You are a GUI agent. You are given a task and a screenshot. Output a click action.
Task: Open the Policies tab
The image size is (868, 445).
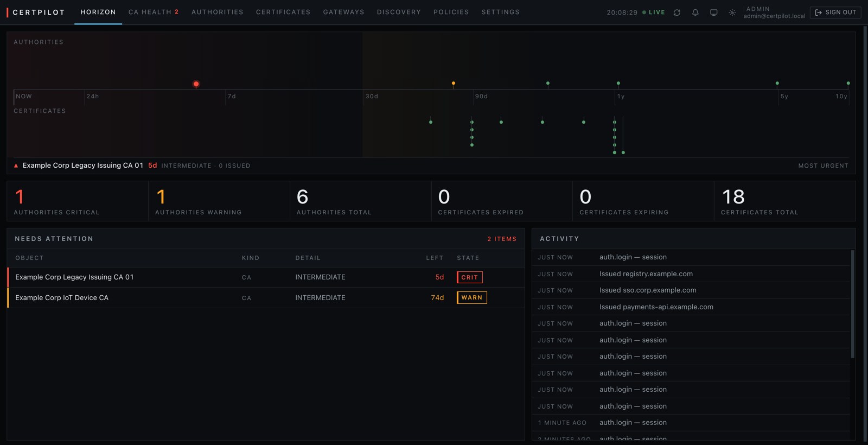[x=451, y=12]
